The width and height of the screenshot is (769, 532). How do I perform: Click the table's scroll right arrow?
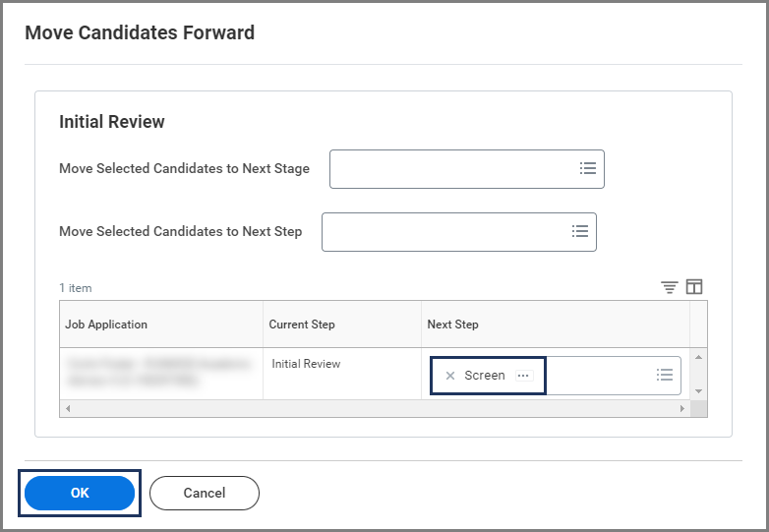click(x=682, y=408)
